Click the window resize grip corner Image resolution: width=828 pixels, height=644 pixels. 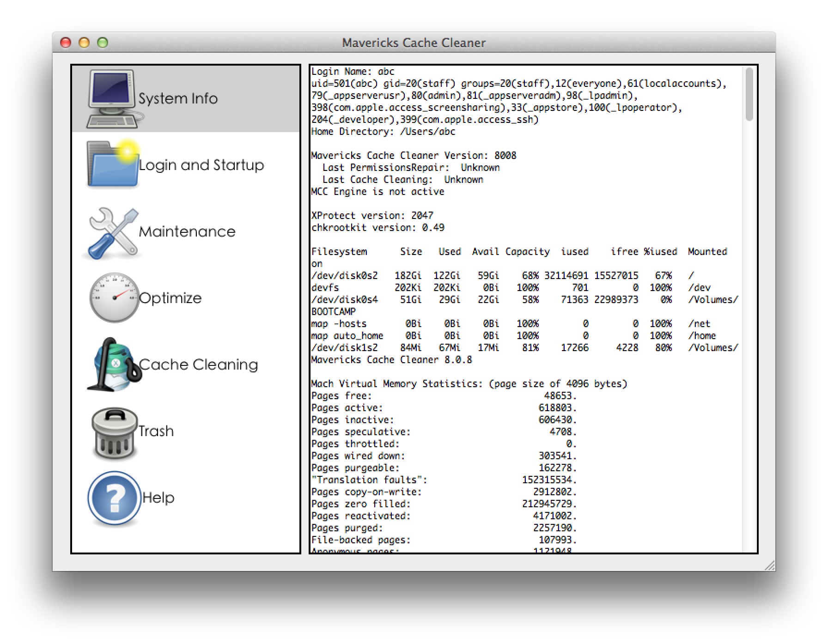(x=770, y=565)
